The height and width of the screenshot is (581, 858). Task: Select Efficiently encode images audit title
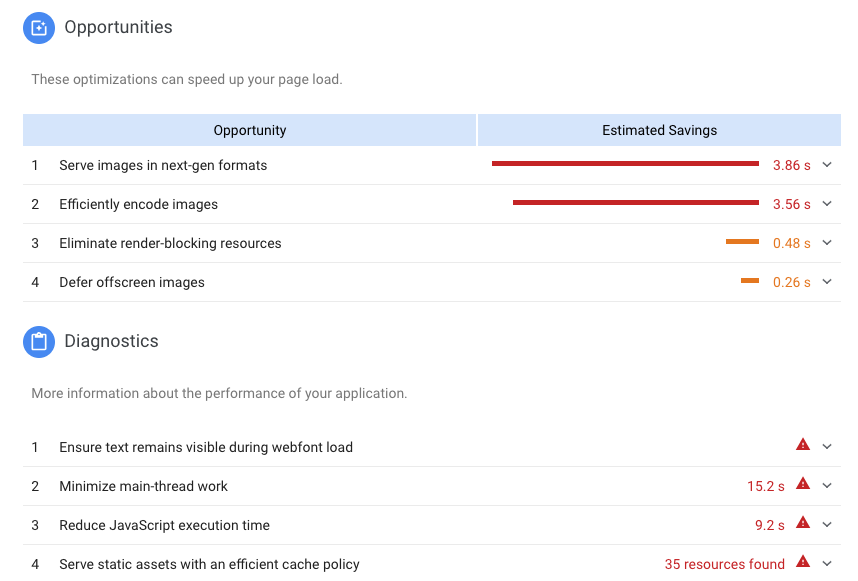click(x=138, y=204)
